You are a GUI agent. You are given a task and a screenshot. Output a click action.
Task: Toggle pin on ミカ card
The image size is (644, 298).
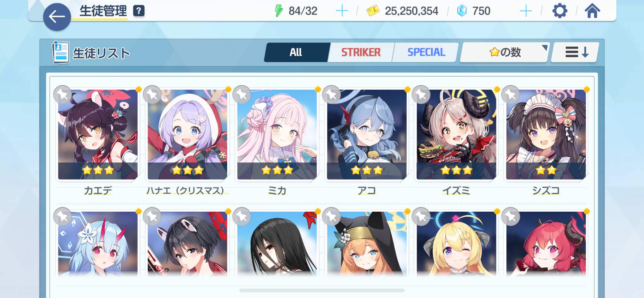pos(242,95)
